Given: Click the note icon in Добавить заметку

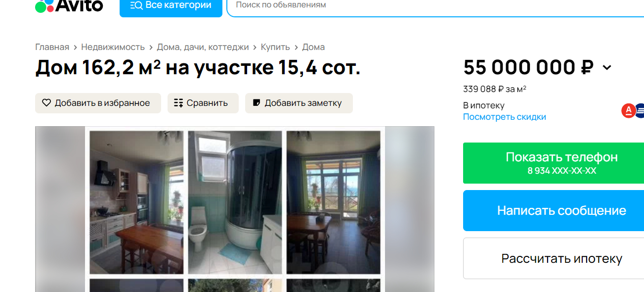Looking at the screenshot, I should coord(256,103).
